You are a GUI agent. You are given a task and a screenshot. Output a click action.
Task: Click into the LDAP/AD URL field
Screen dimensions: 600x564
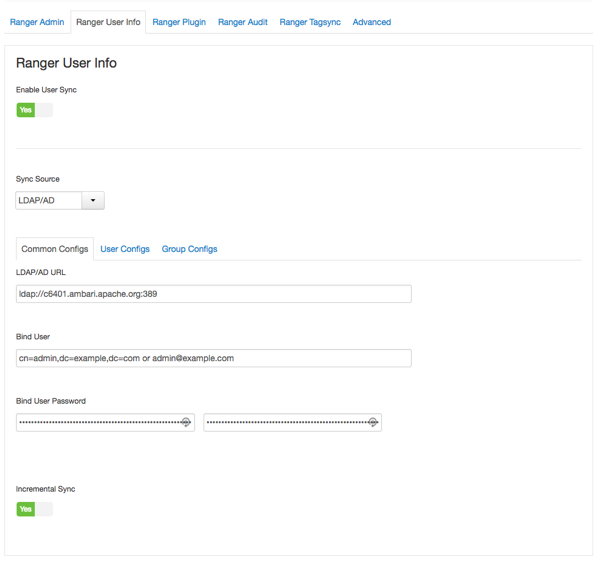tap(213, 294)
